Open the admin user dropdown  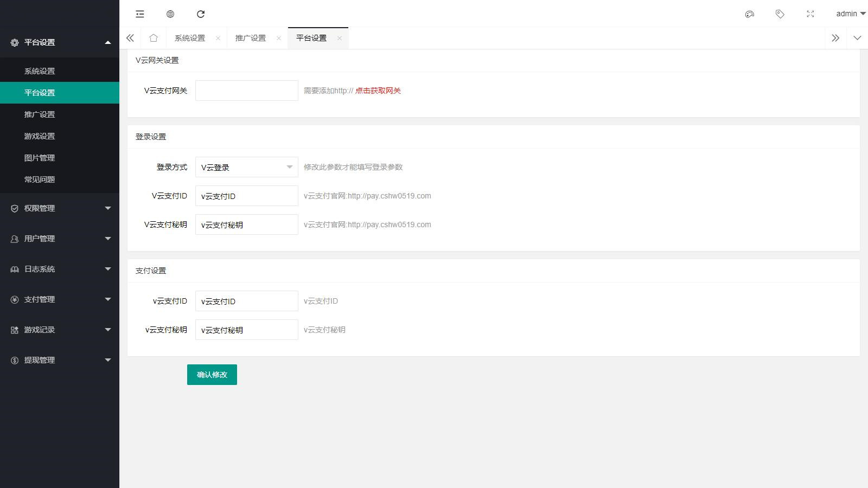click(851, 14)
